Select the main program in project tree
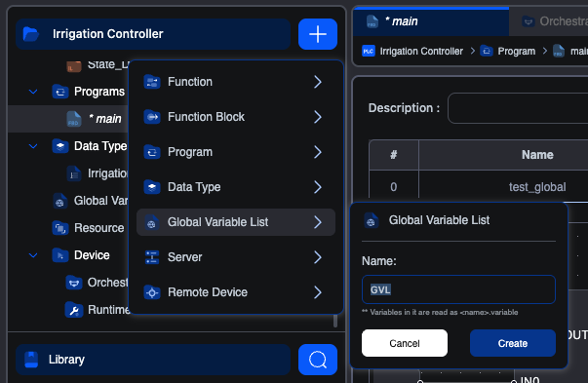Screen dimensions: 588x383 pyautogui.click(x=68, y=119)
